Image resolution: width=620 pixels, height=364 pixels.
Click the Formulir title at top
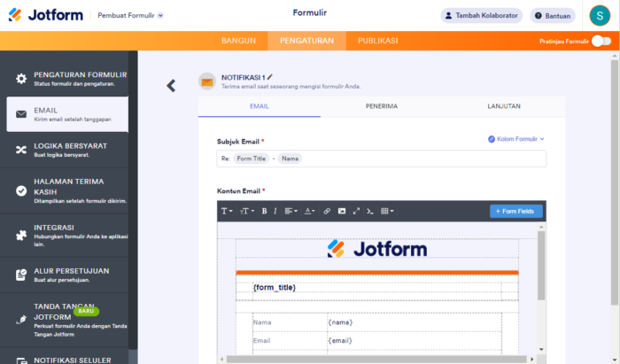coord(310,12)
